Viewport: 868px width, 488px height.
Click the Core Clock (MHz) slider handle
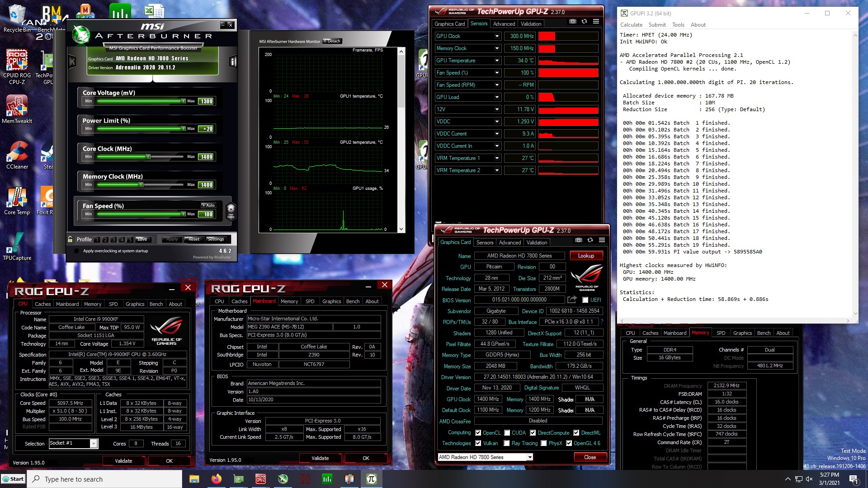tap(148, 157)
